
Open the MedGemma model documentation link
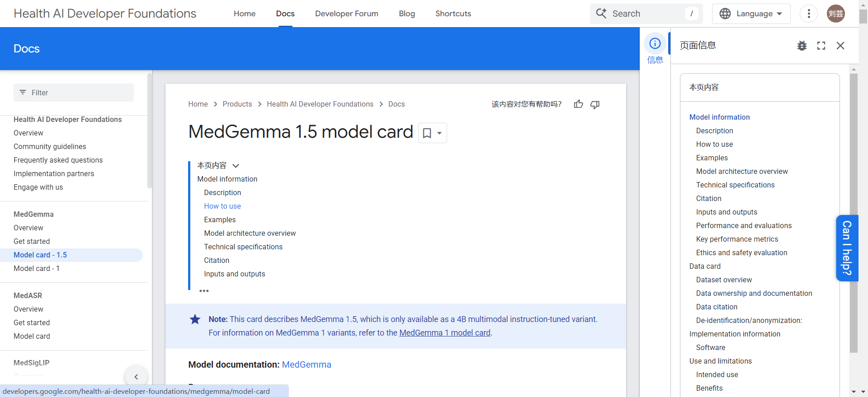click(307, 364)
